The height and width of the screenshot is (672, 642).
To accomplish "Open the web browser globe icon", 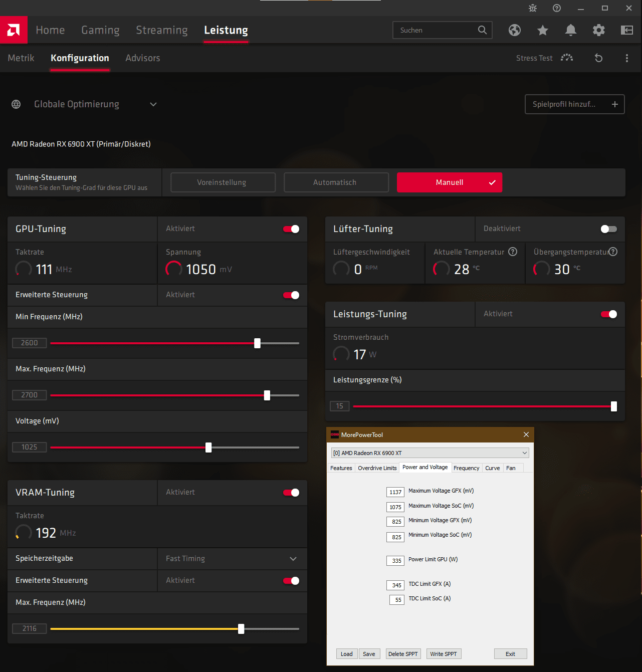I will (x=515, y=30).
